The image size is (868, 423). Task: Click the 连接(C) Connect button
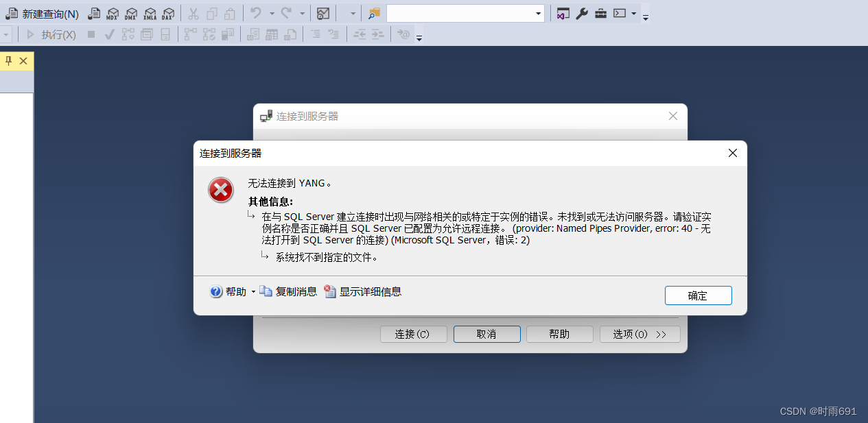tap(413, 335)
